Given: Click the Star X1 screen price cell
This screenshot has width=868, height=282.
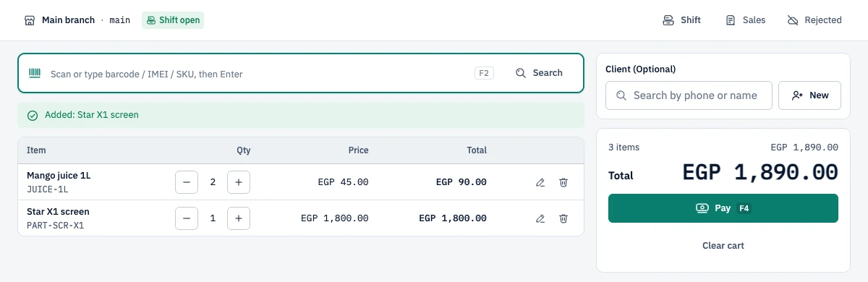Looking at the screenshot, I should (335, 218).
